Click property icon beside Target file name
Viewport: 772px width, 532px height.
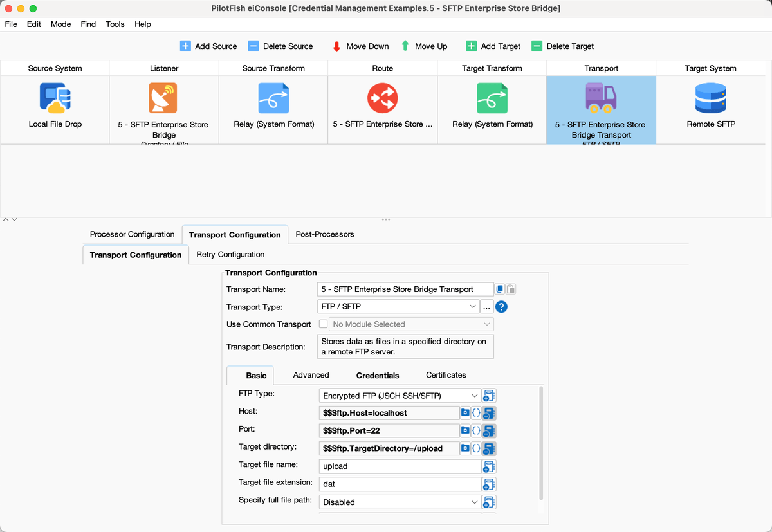(x=489, y=466)
